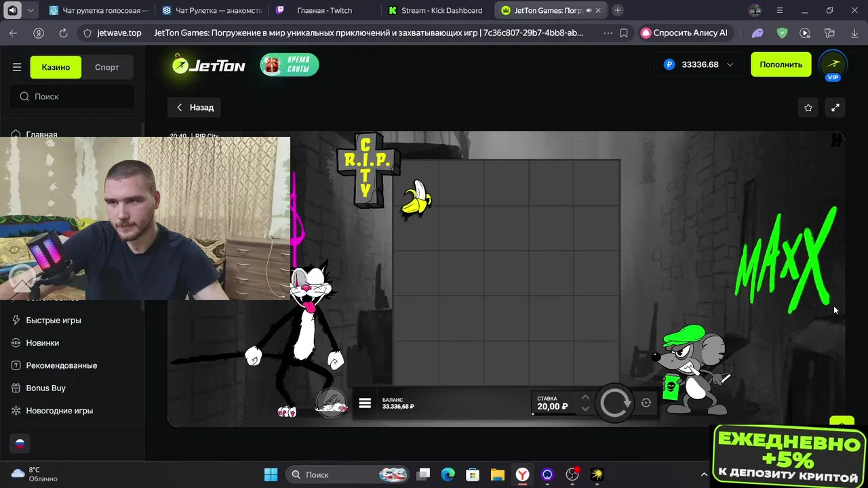Increase the bet with up arrow
The width and height of the screenshot is (868, 488).
click(x=585, y=397)
